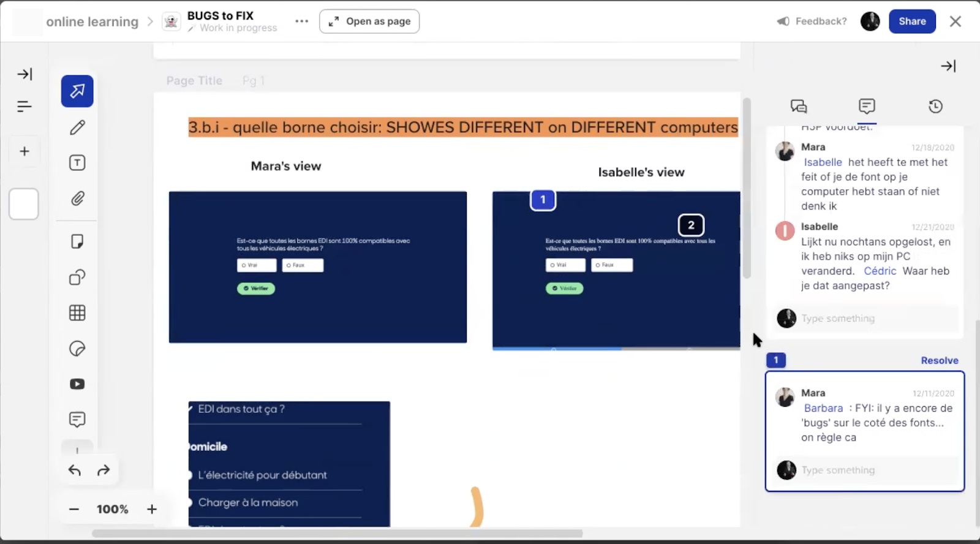This screenshot has width=980, height=544.
Task: Select the arrow pointer tool
Action: click(77, 91)
